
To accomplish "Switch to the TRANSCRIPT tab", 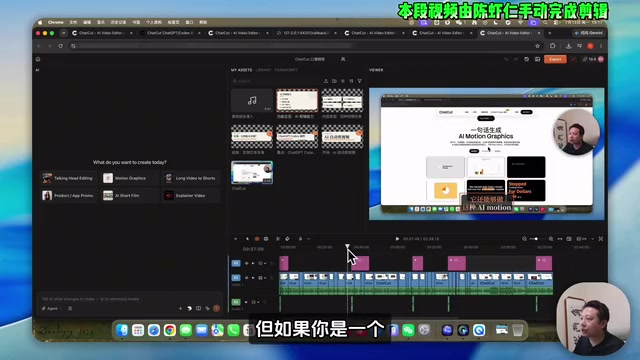I will (x=286, y=70).
